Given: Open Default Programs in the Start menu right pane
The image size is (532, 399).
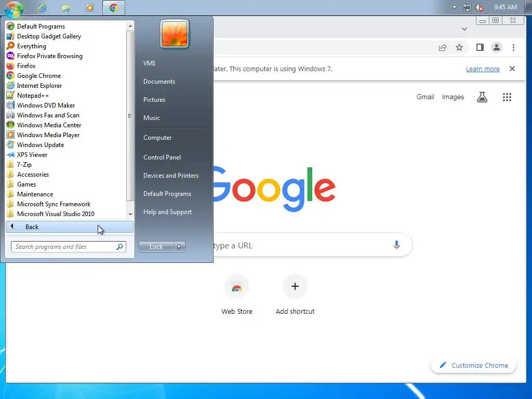Looking at the screenshot, I should pyautogui.click(x=167, y=193).
